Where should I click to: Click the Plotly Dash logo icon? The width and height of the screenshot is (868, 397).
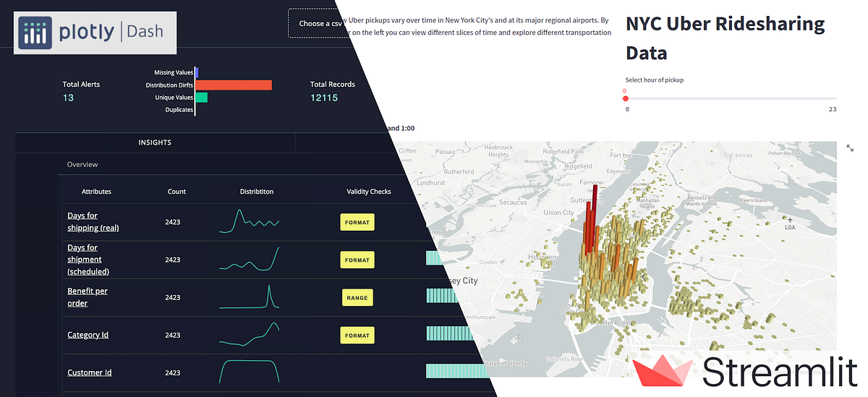[x=35, y=33]
